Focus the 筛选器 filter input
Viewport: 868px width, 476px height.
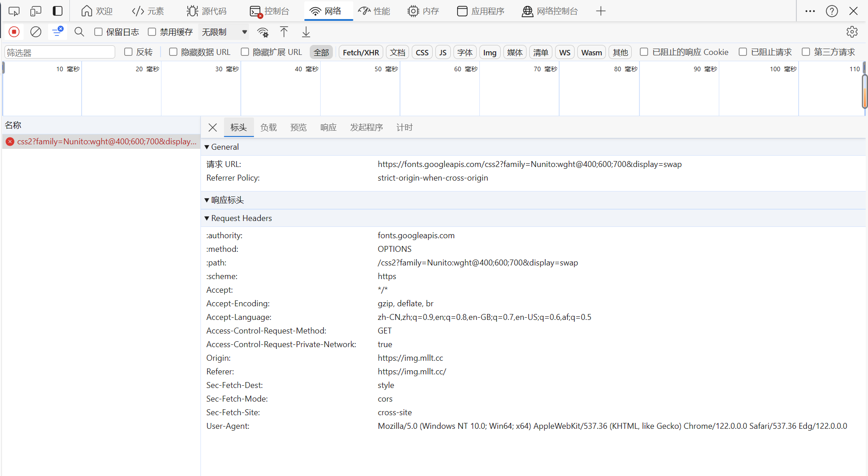(60, 52)
